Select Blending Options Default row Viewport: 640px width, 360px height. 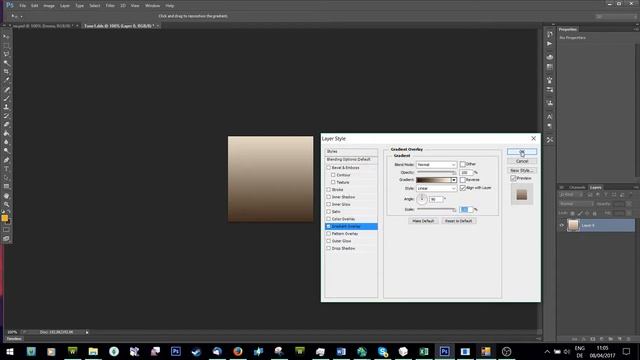click(351, 159)
